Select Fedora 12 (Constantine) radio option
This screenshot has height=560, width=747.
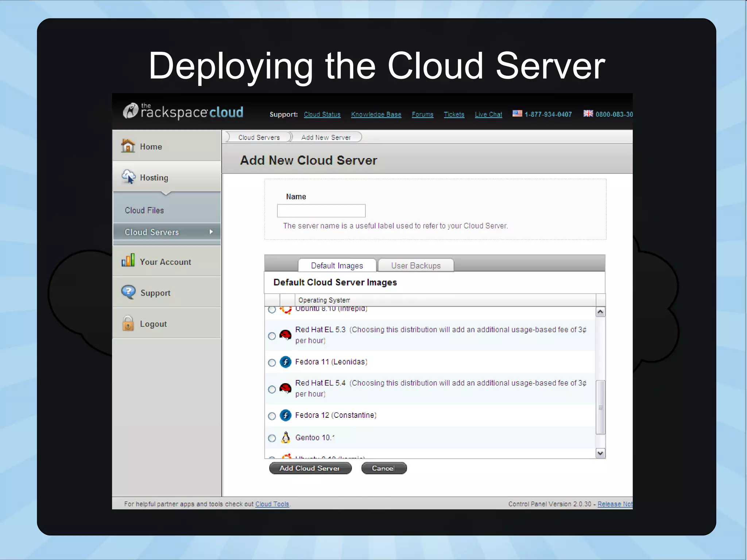click(272, 416)
